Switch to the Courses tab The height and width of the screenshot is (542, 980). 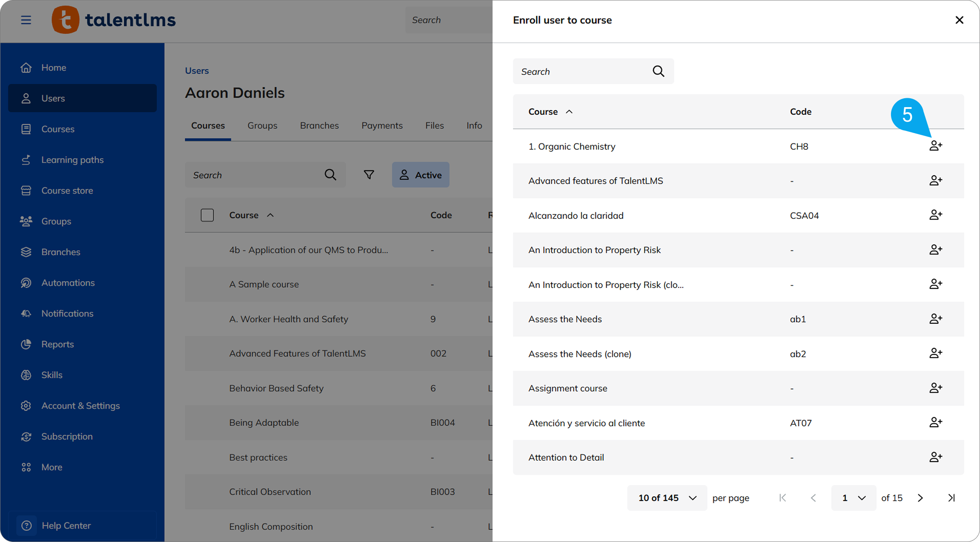pyautogui.click(x=208, y=126)
